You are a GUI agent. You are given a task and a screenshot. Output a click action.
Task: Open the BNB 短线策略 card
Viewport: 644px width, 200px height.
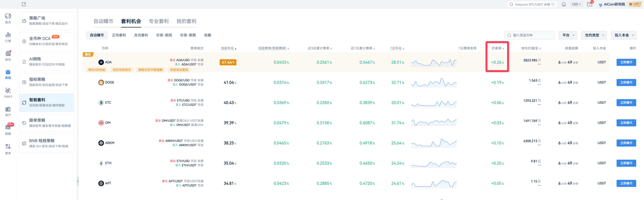[x=47, y=144]
